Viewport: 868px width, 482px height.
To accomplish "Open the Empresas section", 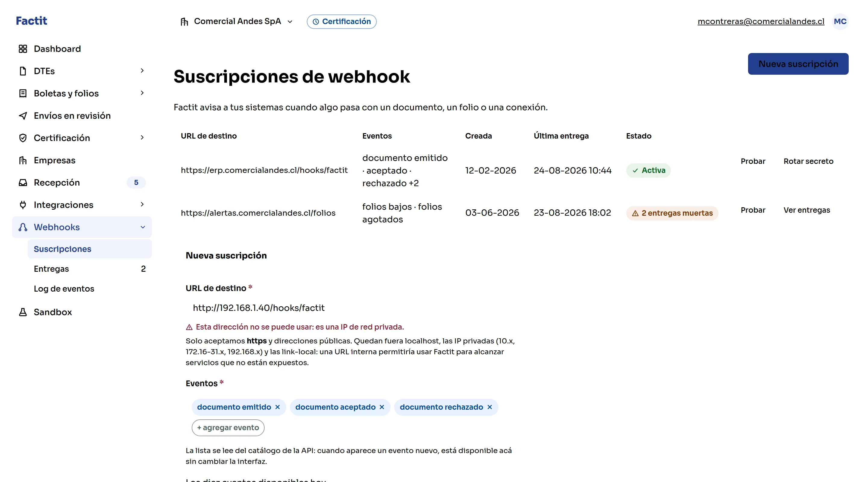I will tap(82, 160).
